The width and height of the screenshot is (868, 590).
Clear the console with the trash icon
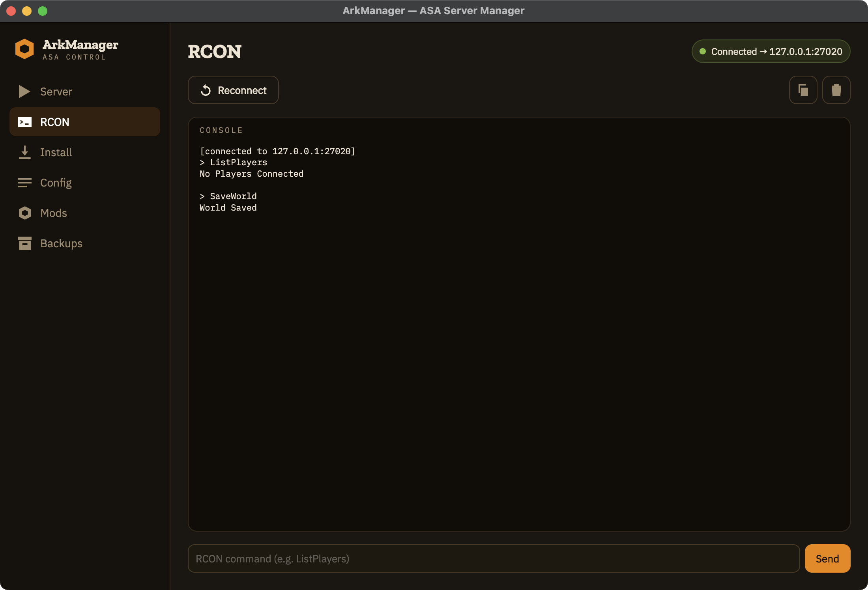(836, 90)
